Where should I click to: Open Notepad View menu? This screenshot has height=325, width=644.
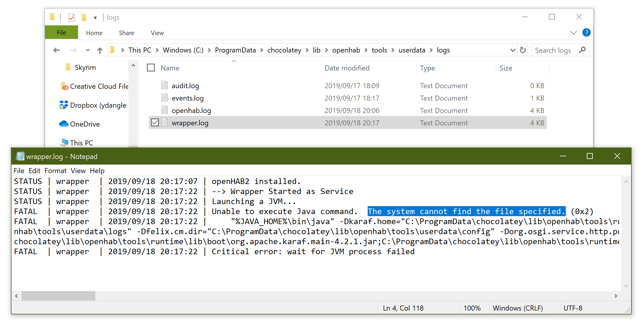point(78,171)
